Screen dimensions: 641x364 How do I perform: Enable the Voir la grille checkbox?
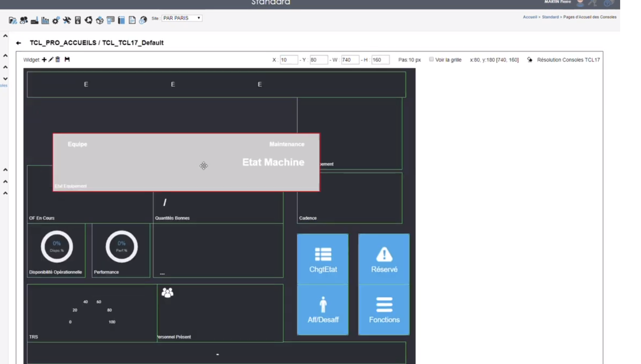tap(431, 59)
